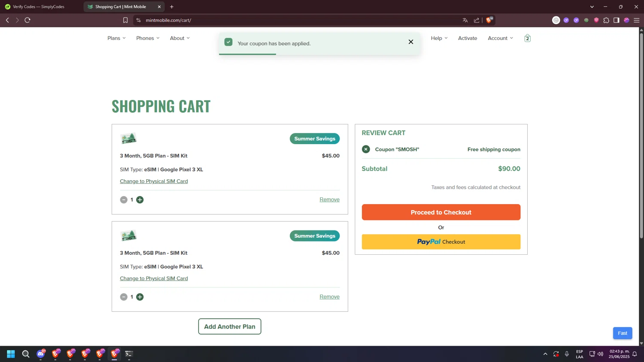The width and height of the screenshot is (644, 362).
Task: Increase quantity of second SIM Kit plan
Action: coord(140,297)
